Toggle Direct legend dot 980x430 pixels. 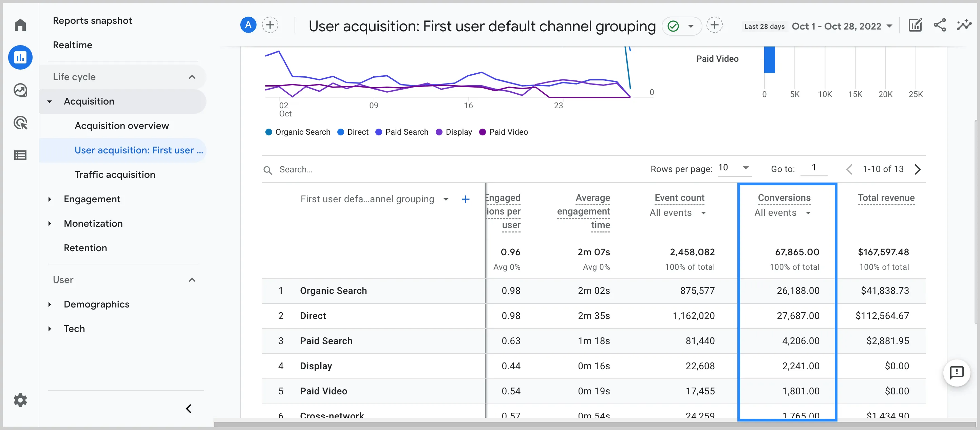[341, 132]
